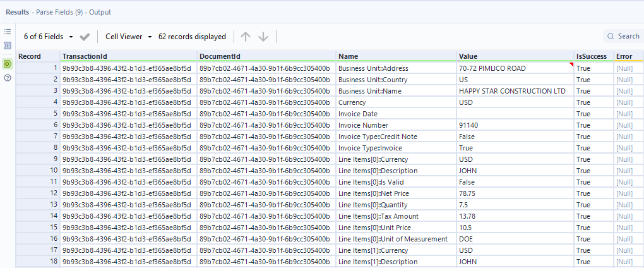Click the Search box
This screenshot has width=644, height=268.
pyautogui.click(x=623, y=36)
